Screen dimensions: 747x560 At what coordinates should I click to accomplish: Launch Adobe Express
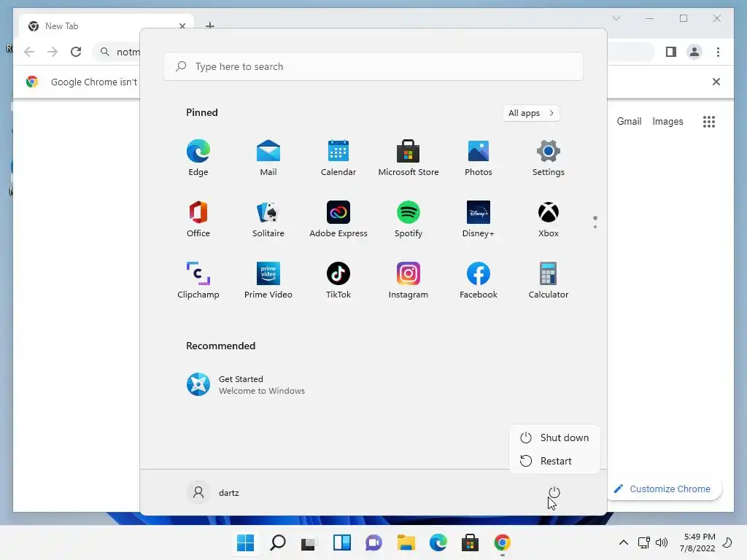click(338, 219)
